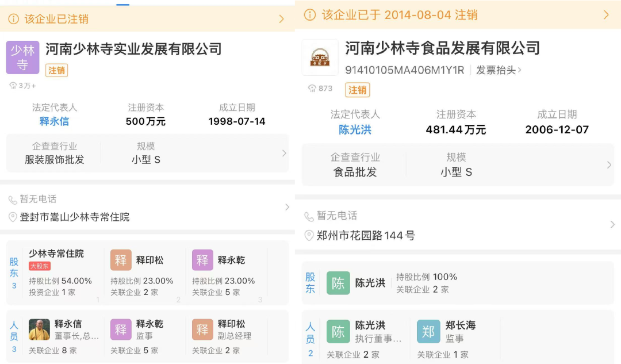Tap credit code 91410105MA406M1Y1R
The height and width of the screenshot is (364, 621).
coord(404,70)
